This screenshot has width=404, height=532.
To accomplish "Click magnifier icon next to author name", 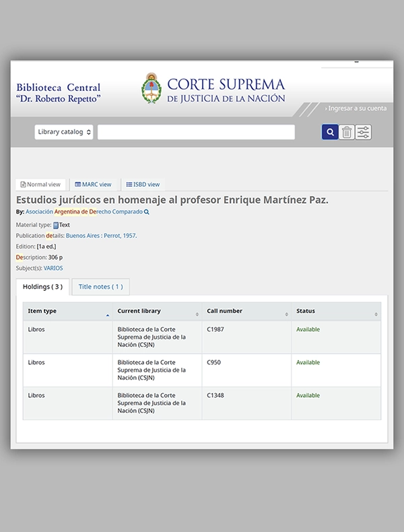I will 147,211.
